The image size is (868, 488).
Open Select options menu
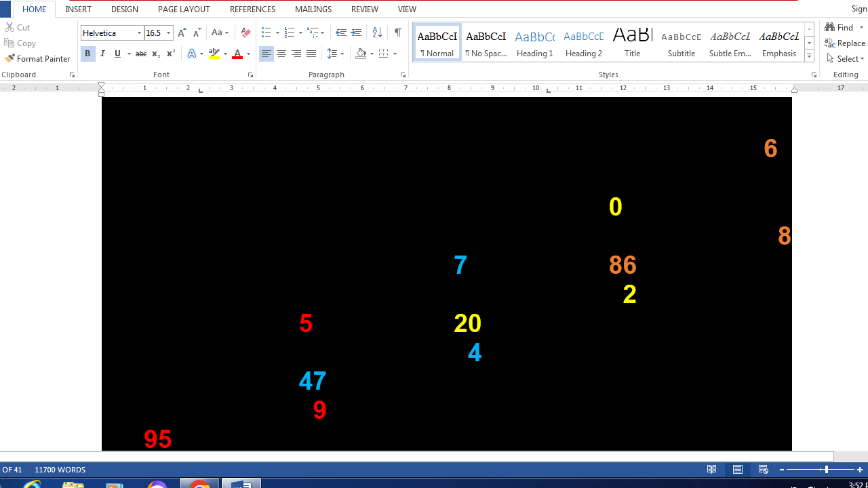click(845, 59)
